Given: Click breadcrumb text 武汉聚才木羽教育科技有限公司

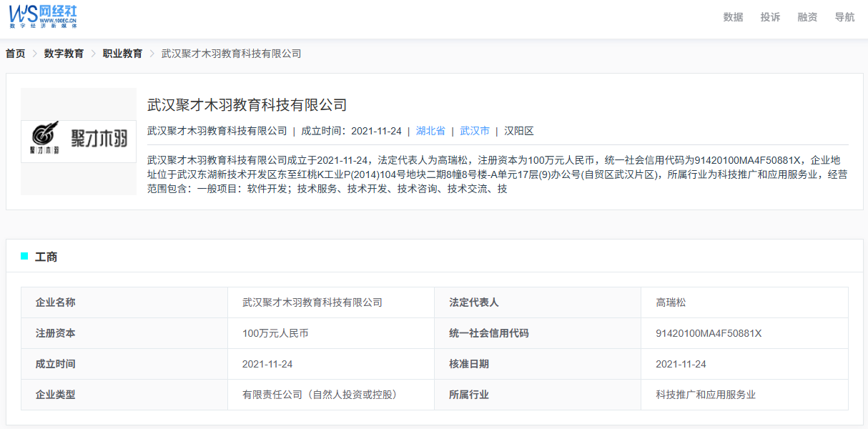Looking at the screenshot, I should click(231, 54).
